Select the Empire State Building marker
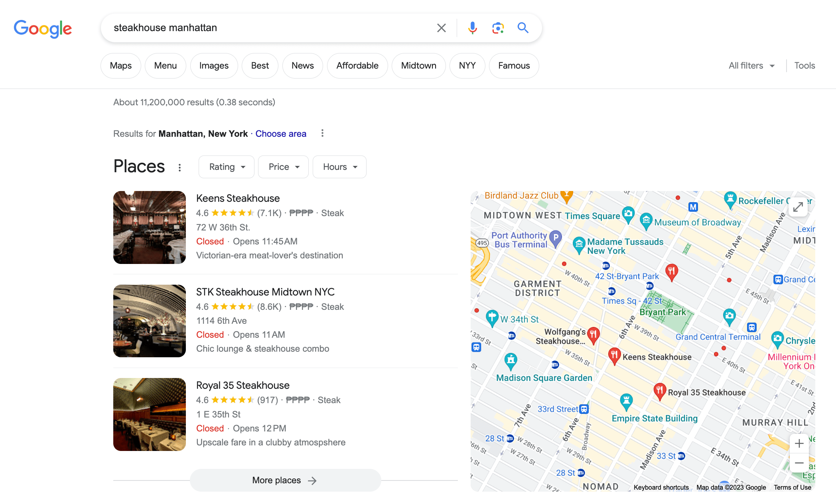Screen dimensions: 836x504 [x=626, y=402]
